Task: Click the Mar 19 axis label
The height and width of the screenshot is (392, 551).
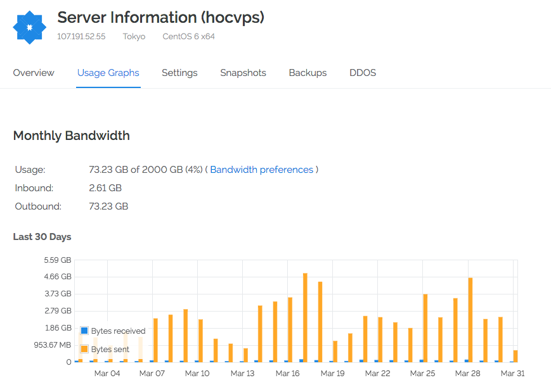Action: tap(332, 374)
